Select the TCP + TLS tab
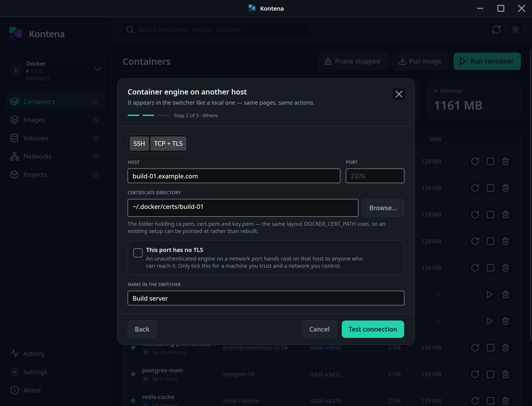532x406 pixels. tap(168, 143)
